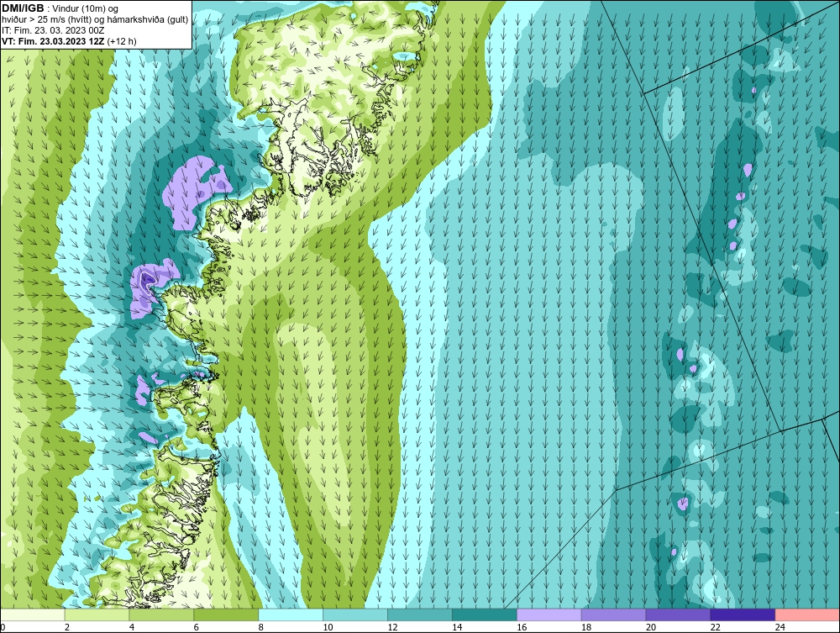
Task: Click the DMI/IGB title text
Action: (23, 8)
